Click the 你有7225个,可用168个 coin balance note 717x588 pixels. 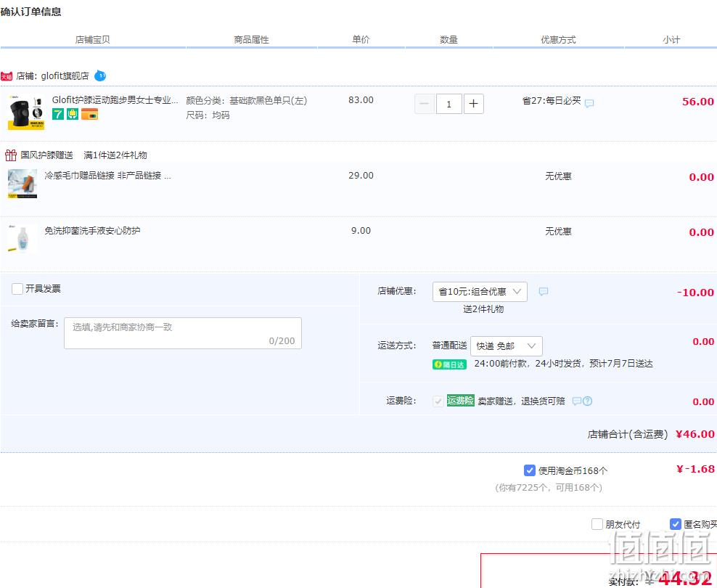point(549,487)
